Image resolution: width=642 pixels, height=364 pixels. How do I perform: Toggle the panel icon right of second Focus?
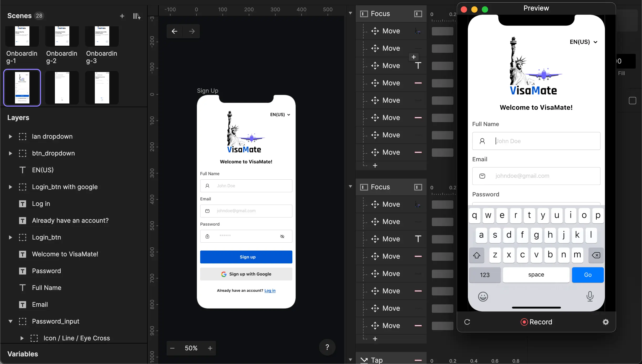(x=418, y=187)
